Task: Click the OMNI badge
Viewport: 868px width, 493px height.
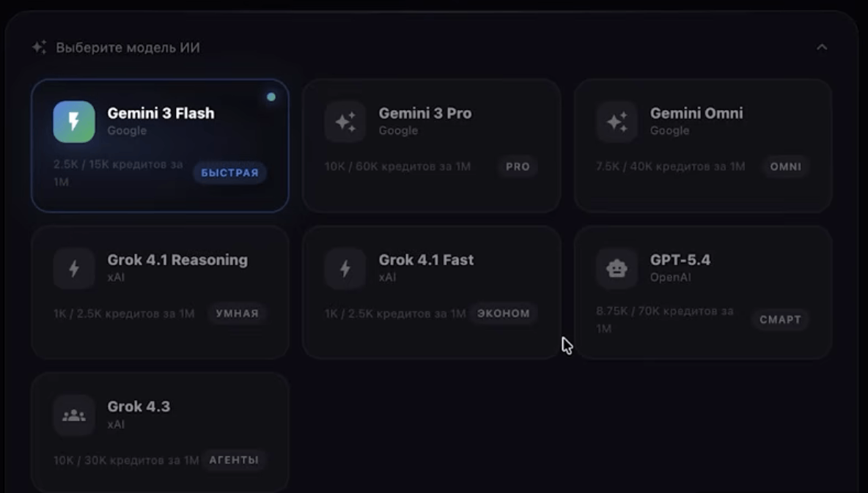Action: [x=785, y=166]
